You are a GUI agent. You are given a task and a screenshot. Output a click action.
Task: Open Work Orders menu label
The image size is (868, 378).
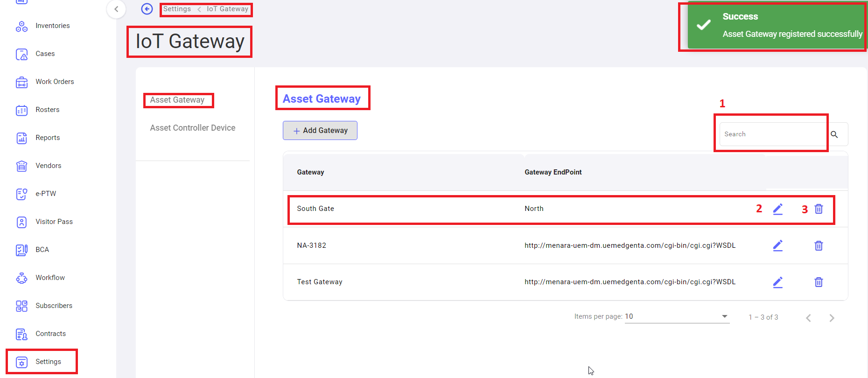(55, 82)
